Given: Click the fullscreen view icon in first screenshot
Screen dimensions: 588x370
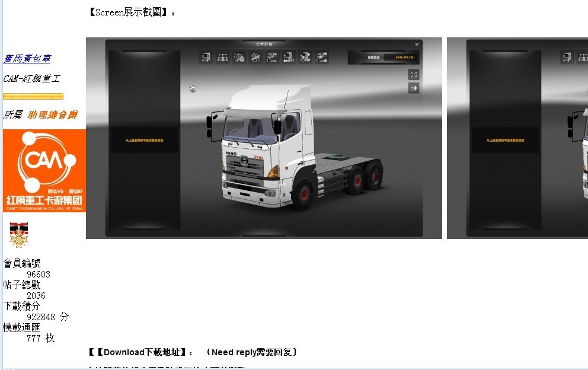Looking at the screenshot, I should click(x=414, y=74).
